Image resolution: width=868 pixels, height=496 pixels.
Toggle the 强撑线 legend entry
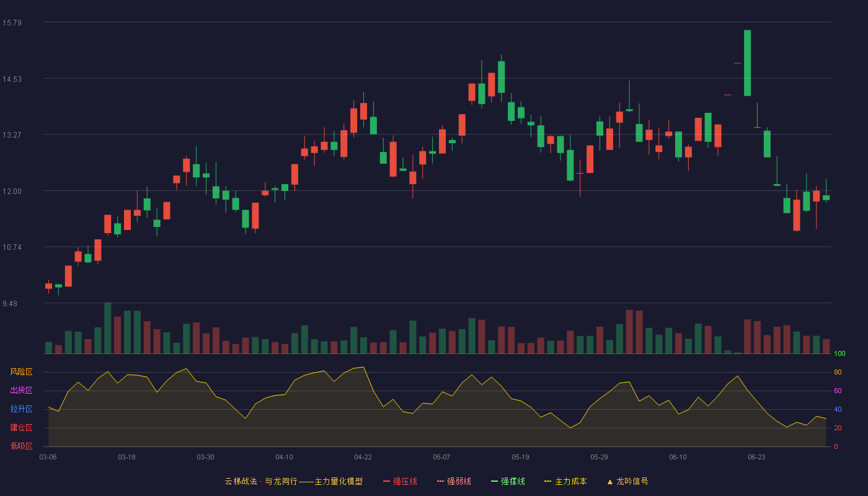coord(508,481)
